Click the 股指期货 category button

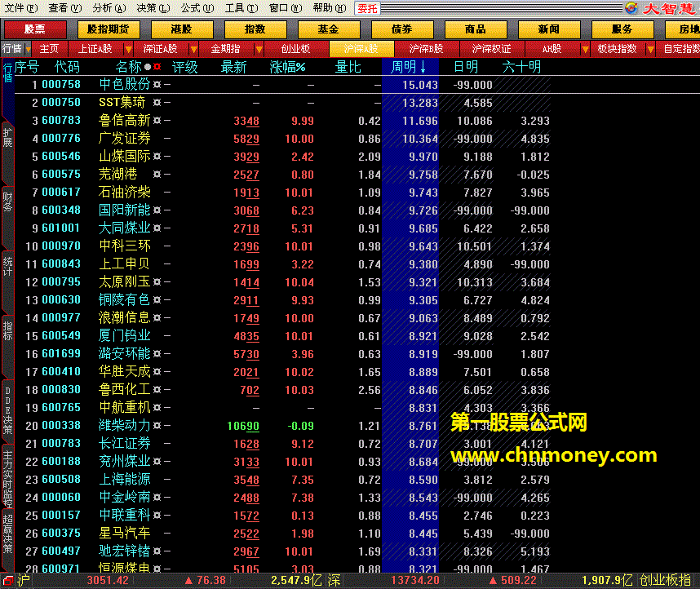tap(109, 29)
